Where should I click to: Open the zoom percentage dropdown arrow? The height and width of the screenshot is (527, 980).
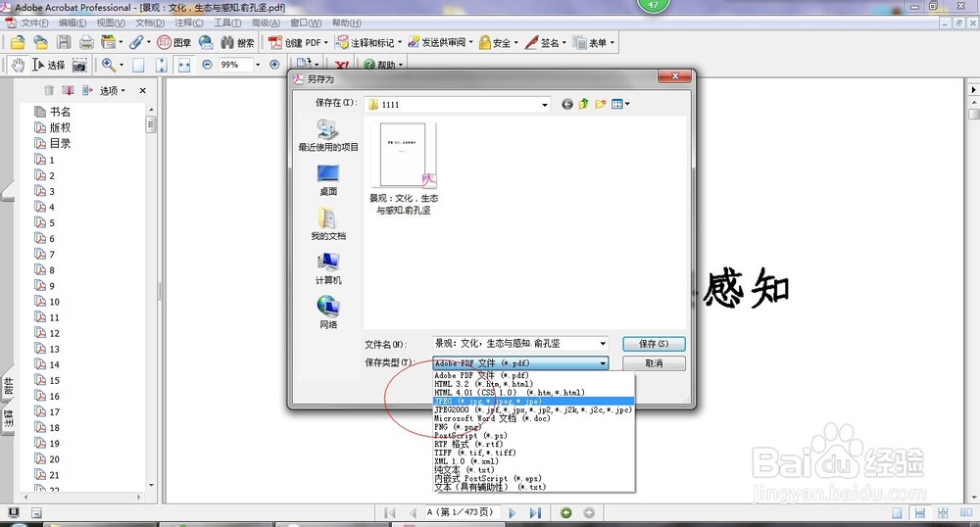point(258,65)
